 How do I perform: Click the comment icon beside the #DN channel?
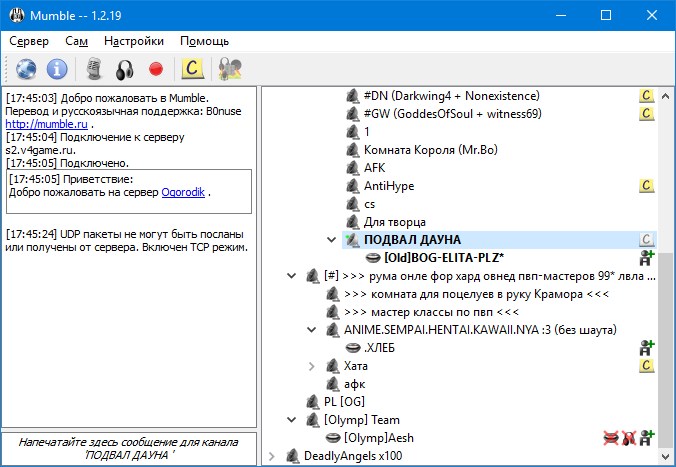[x=646, y=95]
